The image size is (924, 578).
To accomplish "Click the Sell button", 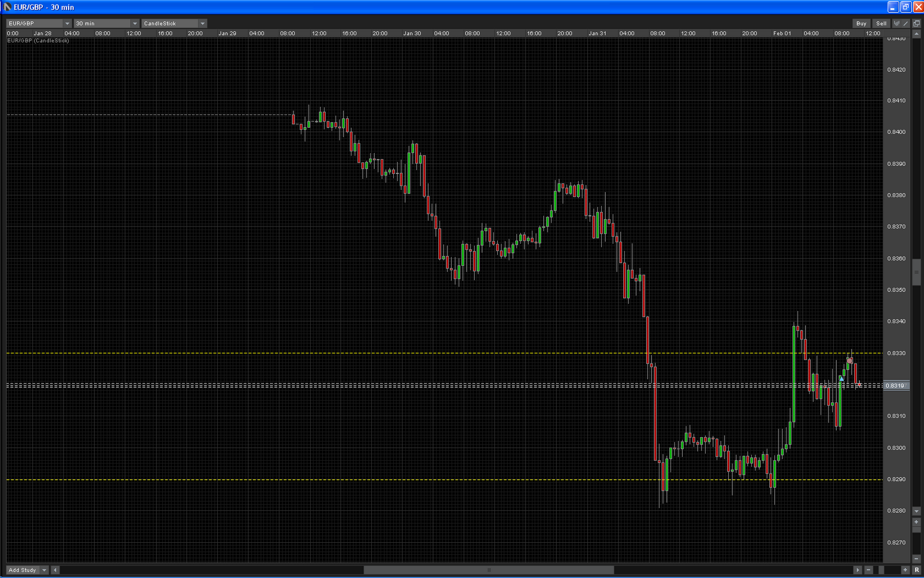I will pos(881,24).
